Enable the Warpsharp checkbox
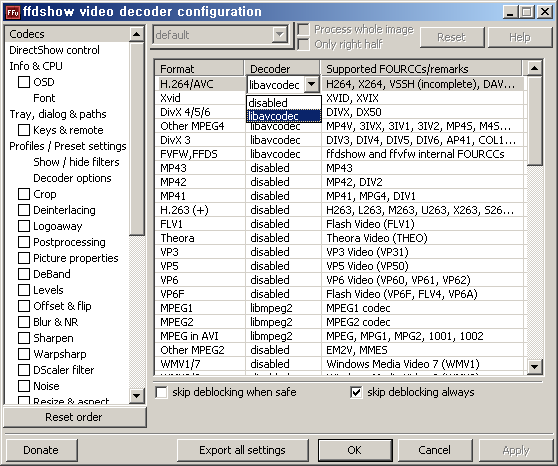The height and width of the screenshot is (466, 558). (x=24, y=354)
